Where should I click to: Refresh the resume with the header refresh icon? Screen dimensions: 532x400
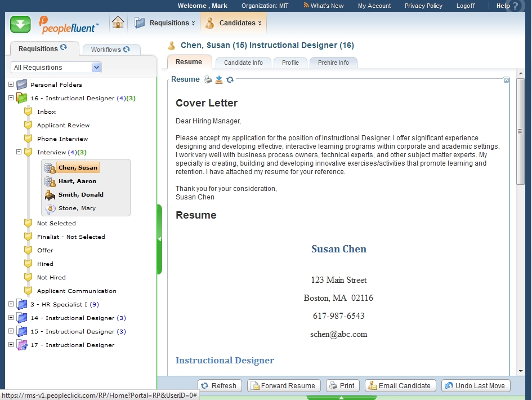[x=230, y=79]
